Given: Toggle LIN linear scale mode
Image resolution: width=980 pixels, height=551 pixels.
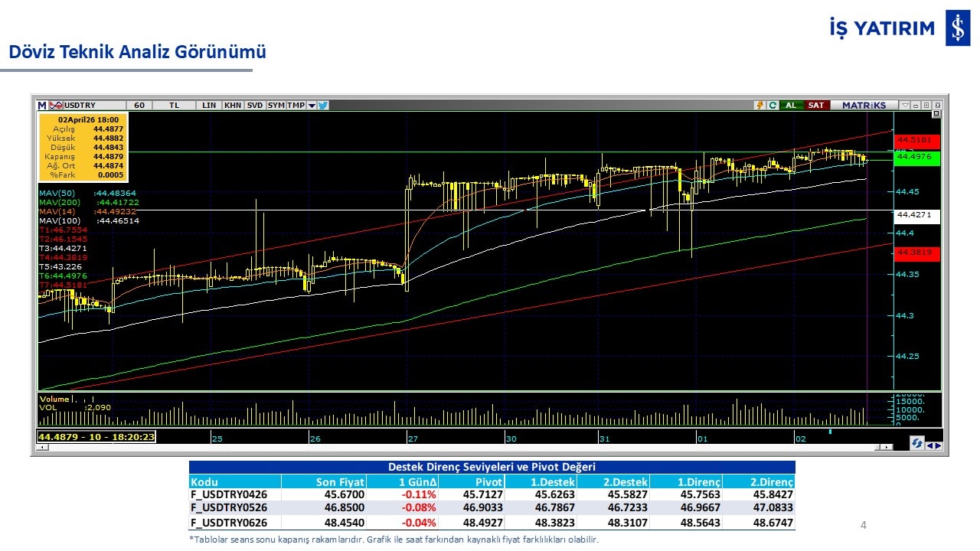Looking at the screenshot, I should (x=209, y=105).
